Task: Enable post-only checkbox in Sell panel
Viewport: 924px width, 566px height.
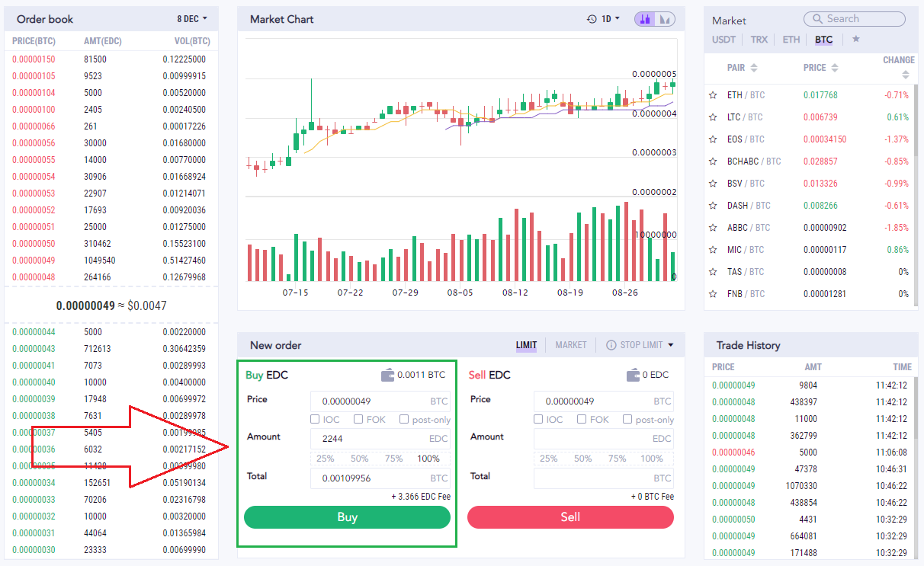Action: coord(627,419)
